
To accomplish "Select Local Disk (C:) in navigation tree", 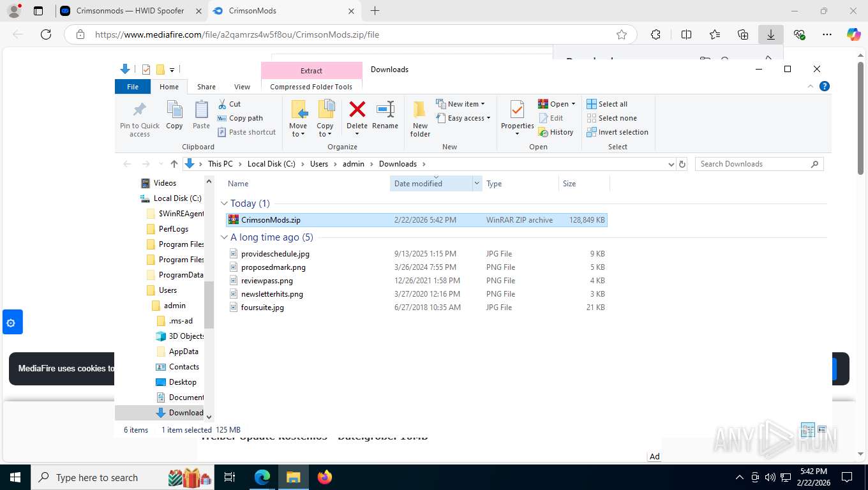I will point(171,198).
